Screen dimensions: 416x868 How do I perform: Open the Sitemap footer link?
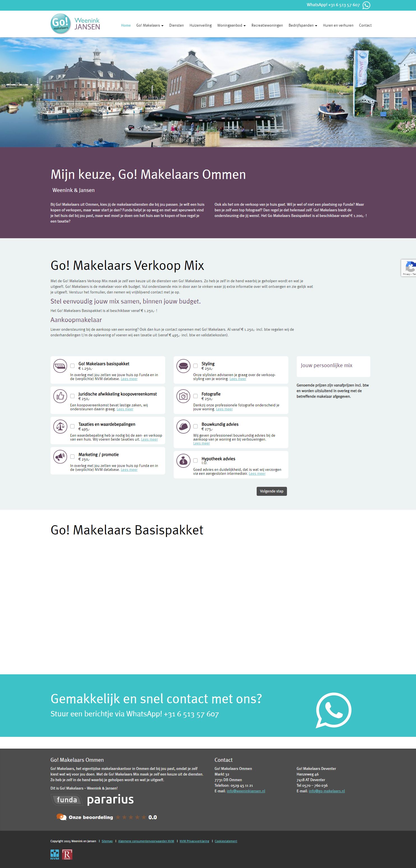point(107,841)
